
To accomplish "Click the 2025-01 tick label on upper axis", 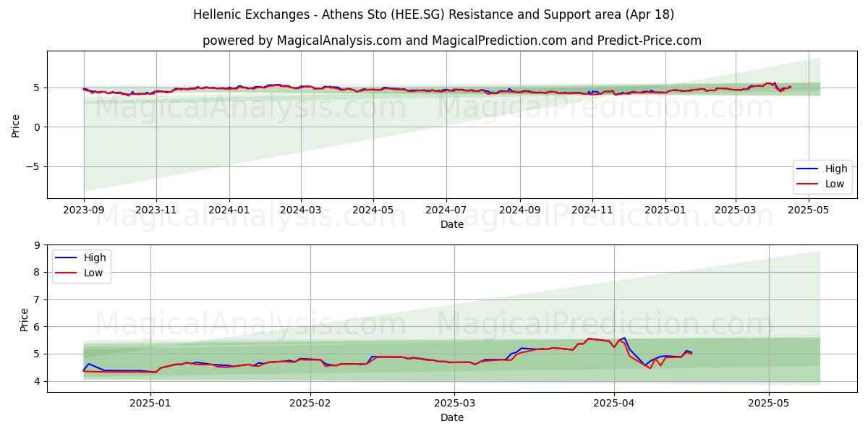I will pos(665,210).
